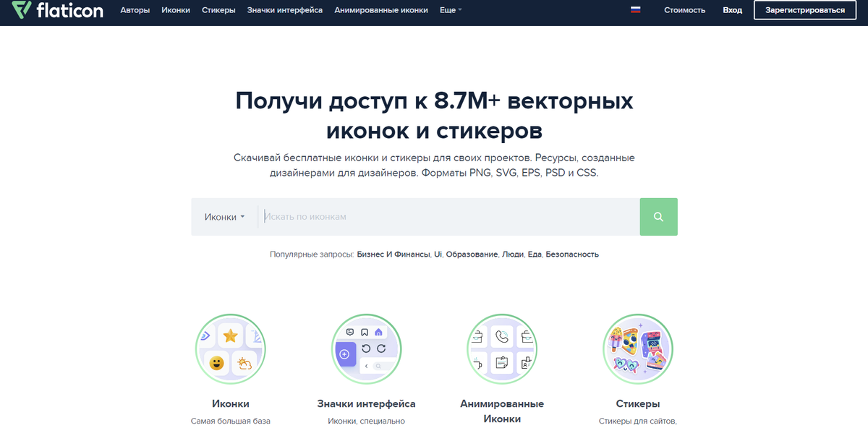
Task: Open the Вход link
Action: coord(732,10)
